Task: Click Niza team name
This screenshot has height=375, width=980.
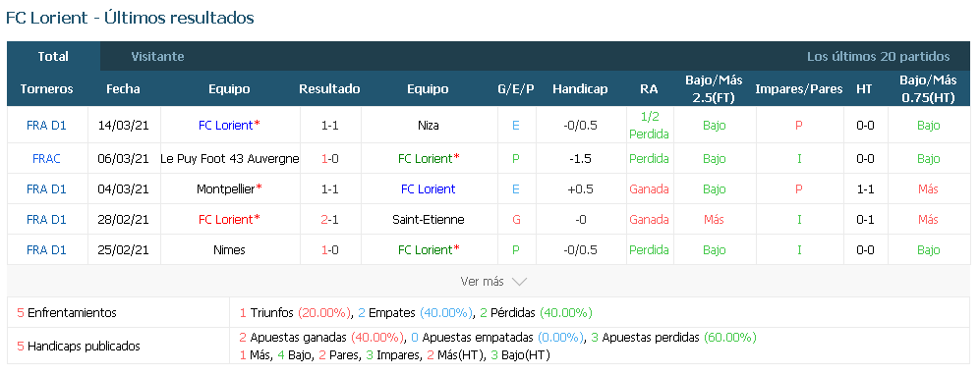Action: tap(429, 125)
